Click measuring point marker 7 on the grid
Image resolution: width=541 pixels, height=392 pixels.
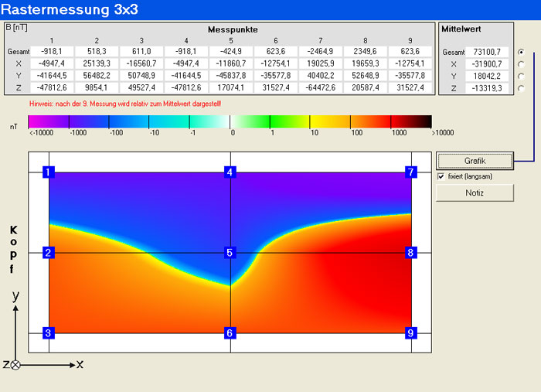pos(412,172)
